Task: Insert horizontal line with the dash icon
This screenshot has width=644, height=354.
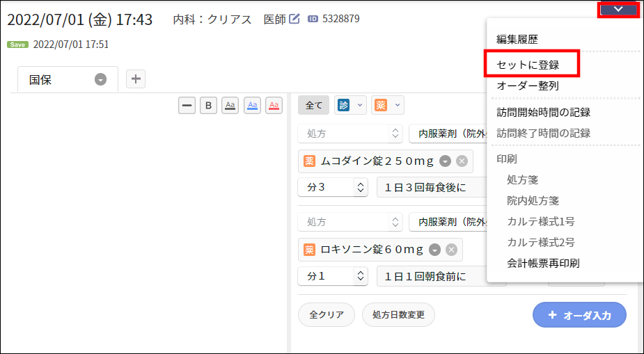Action: (x=187, y=106)
